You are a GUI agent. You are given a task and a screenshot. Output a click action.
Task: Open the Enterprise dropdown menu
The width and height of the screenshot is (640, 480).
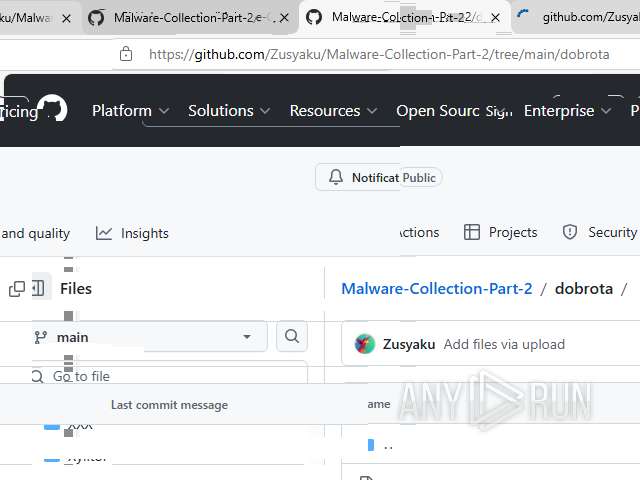coord(567,111)
